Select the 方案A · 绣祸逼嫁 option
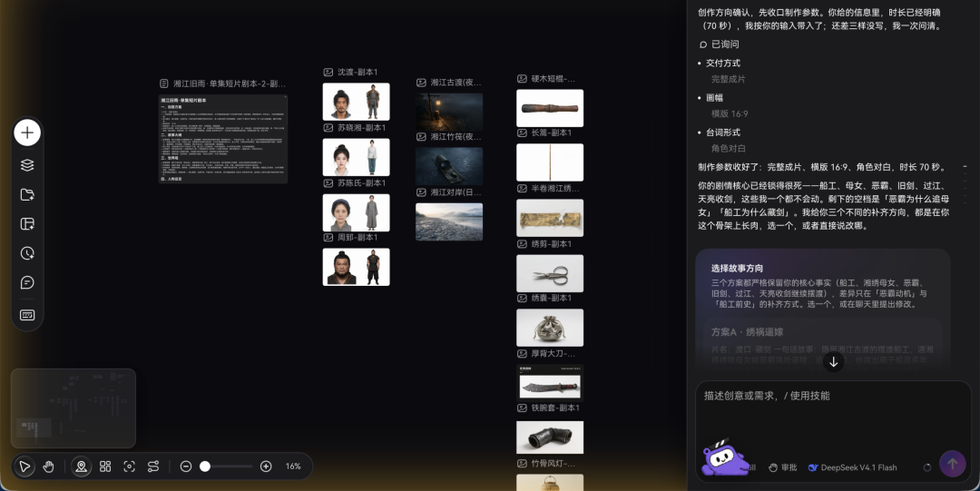 [x=822, y=345]
